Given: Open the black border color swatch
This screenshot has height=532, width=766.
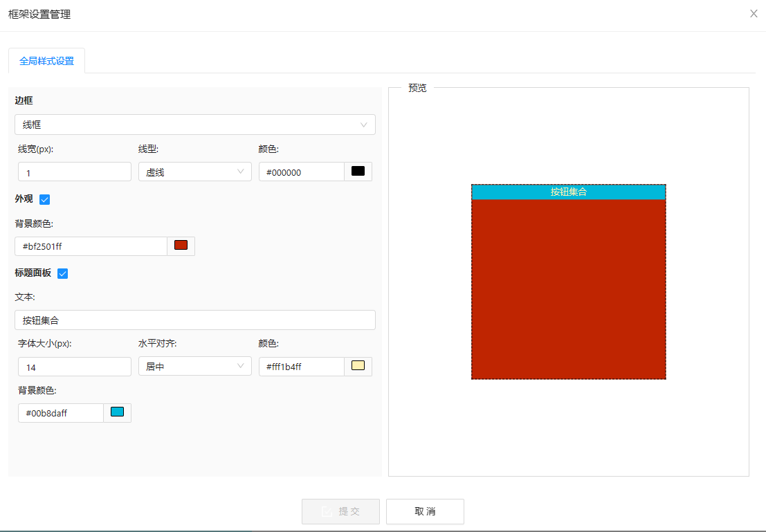Looking at the screenshot, I should point(358,172).
